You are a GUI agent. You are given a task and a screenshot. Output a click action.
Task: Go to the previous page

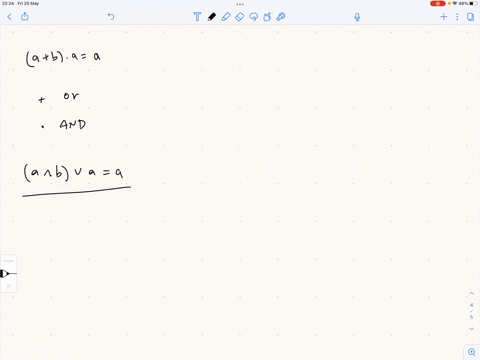tap(471, 293)
